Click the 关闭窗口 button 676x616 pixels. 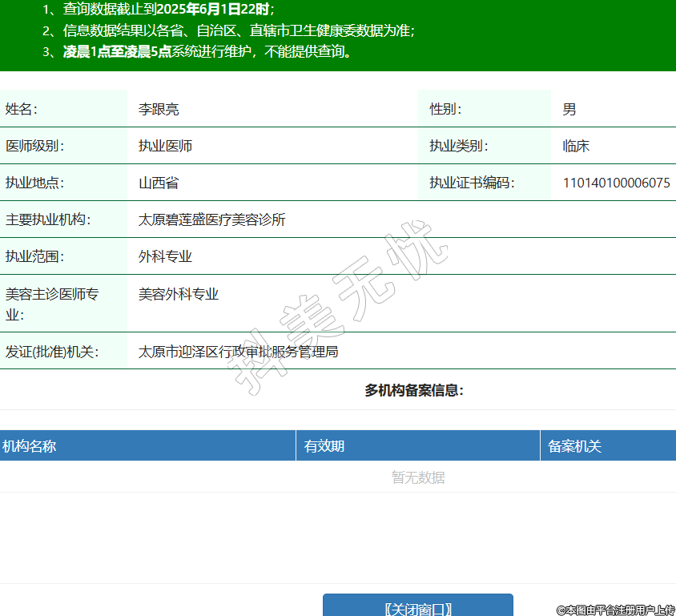click(x=417, y=607)
